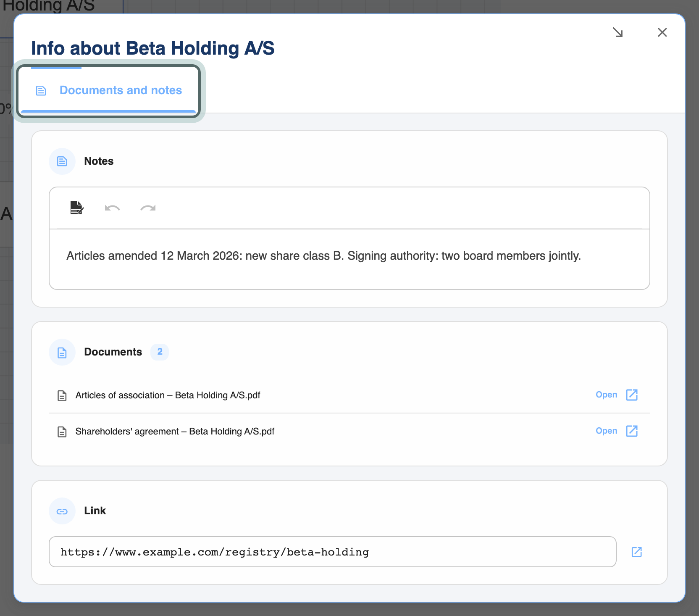Screen dimensions: 699x616
Task: Click the document icon in the Documents and notes tab
Action: (x=41, y=91)
